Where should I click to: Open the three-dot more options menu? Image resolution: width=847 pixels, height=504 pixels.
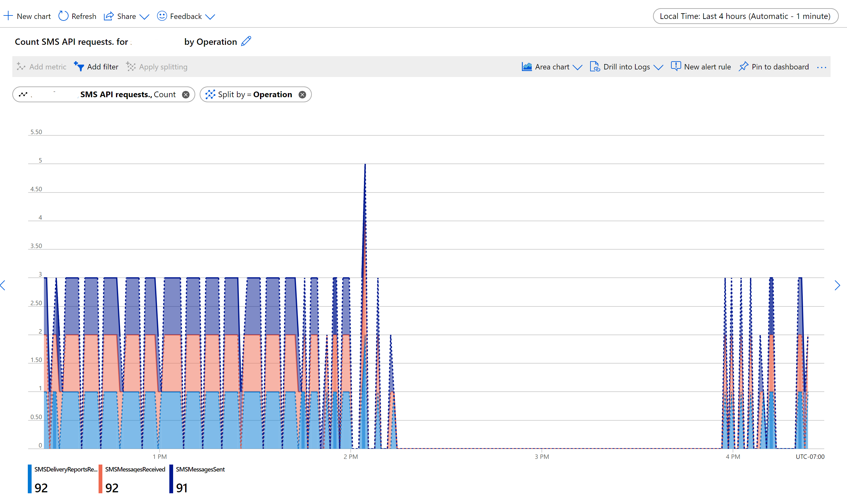[821, 67]
